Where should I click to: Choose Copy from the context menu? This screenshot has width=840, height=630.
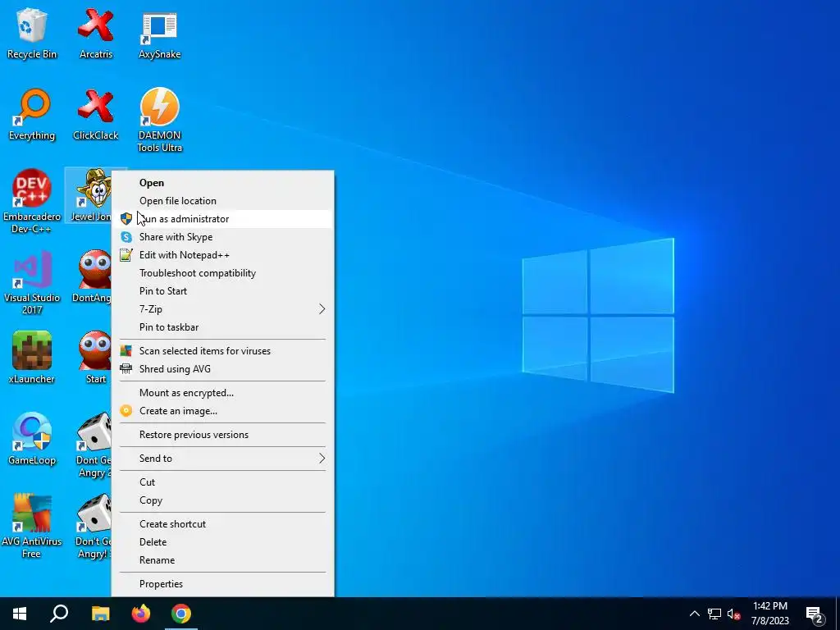[223, 500]
